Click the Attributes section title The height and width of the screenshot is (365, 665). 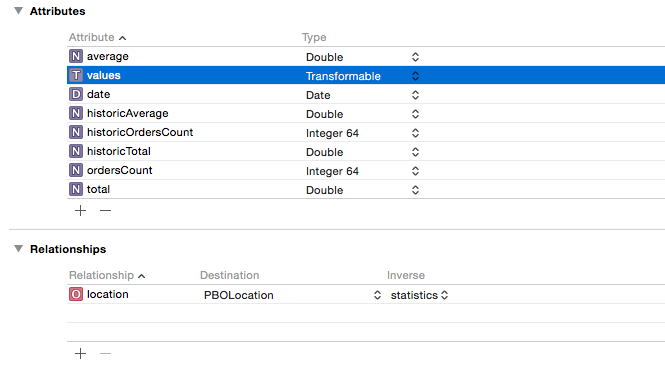tap(58, 11)
